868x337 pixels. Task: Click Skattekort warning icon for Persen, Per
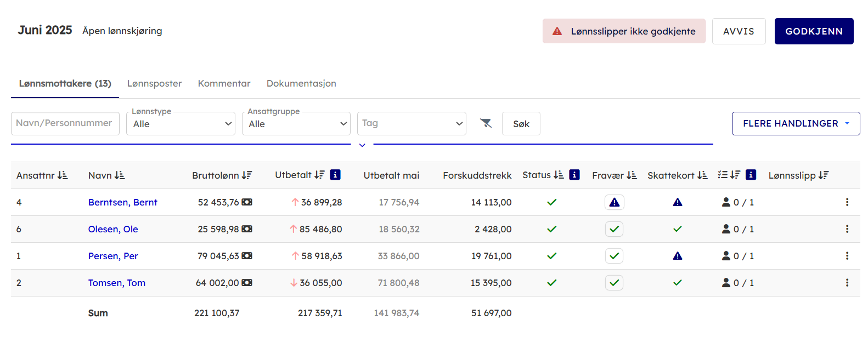tap(678, 256)
